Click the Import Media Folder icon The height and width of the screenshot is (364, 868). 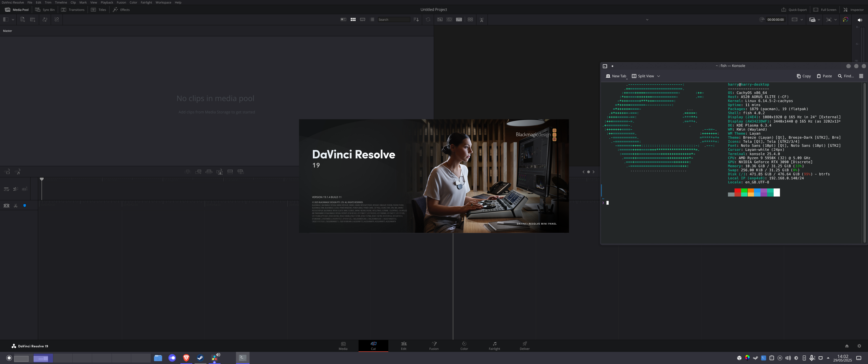tap(33, 19)
